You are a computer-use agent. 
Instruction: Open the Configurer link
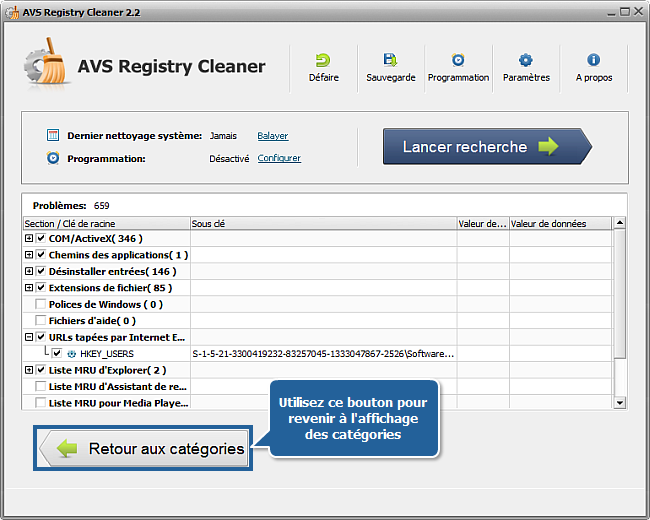(x=279, y=158)
